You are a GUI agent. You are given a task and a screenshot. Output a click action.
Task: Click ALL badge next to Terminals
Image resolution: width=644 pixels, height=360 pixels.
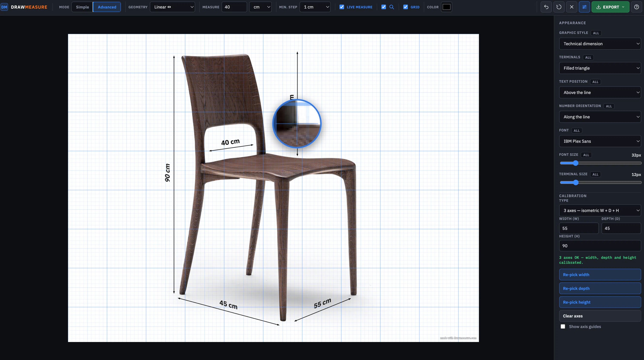(588, 57)
